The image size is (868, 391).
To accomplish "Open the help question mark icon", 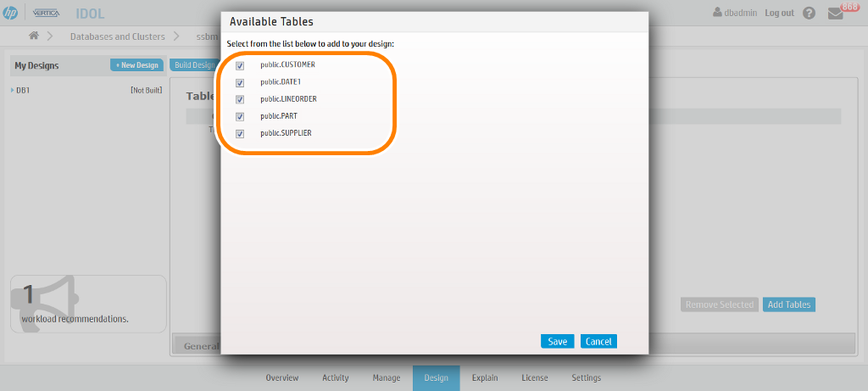I will [809, 13].
